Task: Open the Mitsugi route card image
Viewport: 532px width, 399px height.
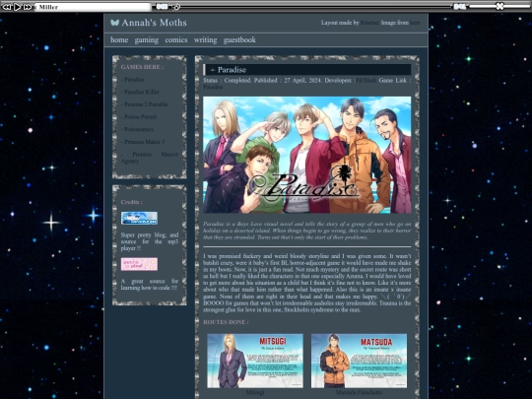Action: click(255, 361)
